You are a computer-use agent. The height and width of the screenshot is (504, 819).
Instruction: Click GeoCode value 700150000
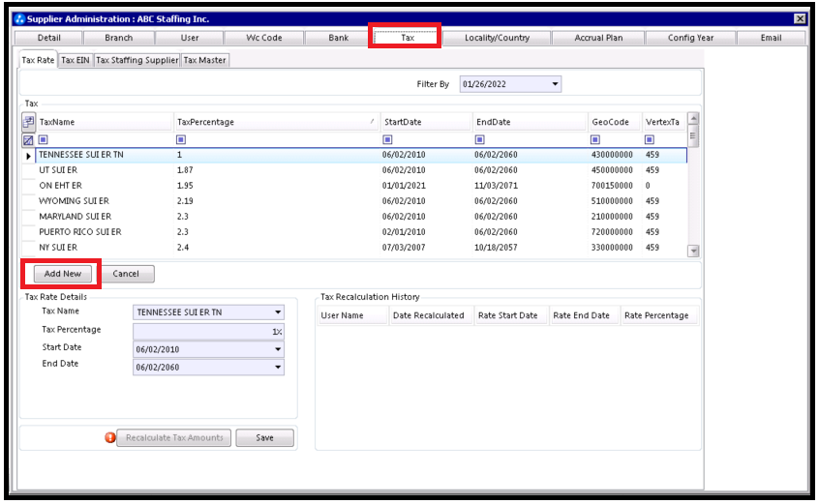612,186
